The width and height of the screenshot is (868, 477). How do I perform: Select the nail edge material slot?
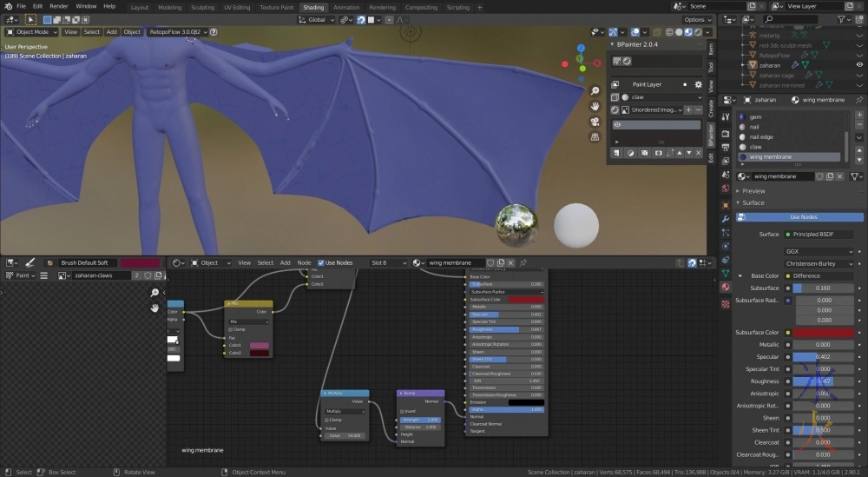[761, 136]
